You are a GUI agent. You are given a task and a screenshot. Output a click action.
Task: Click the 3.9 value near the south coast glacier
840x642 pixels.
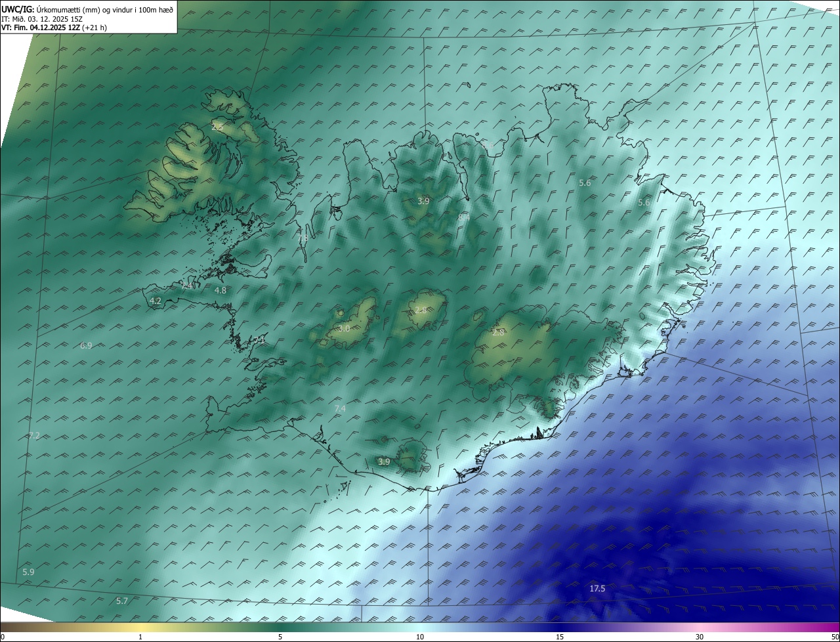[x=384, y=462]
